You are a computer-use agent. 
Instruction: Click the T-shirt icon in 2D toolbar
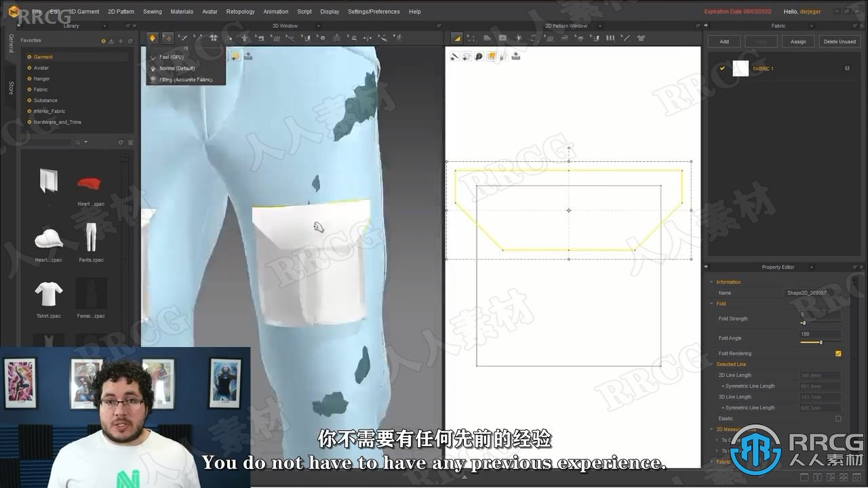point(641,38)
